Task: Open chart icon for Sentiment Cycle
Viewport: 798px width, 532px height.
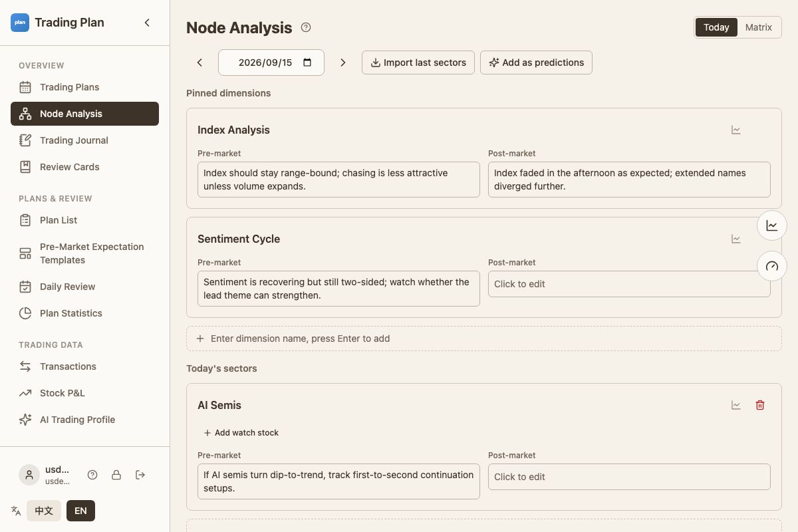Action: pos(736,239)
